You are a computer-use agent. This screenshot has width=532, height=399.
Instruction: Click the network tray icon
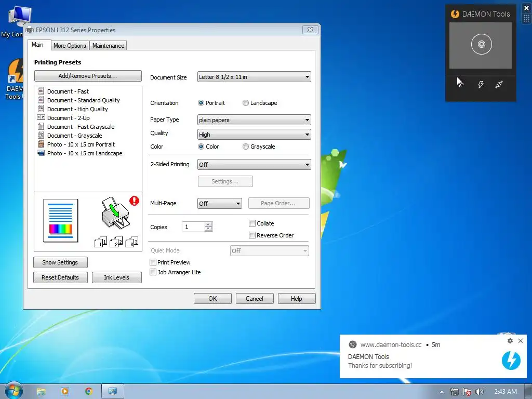point(454,392)
